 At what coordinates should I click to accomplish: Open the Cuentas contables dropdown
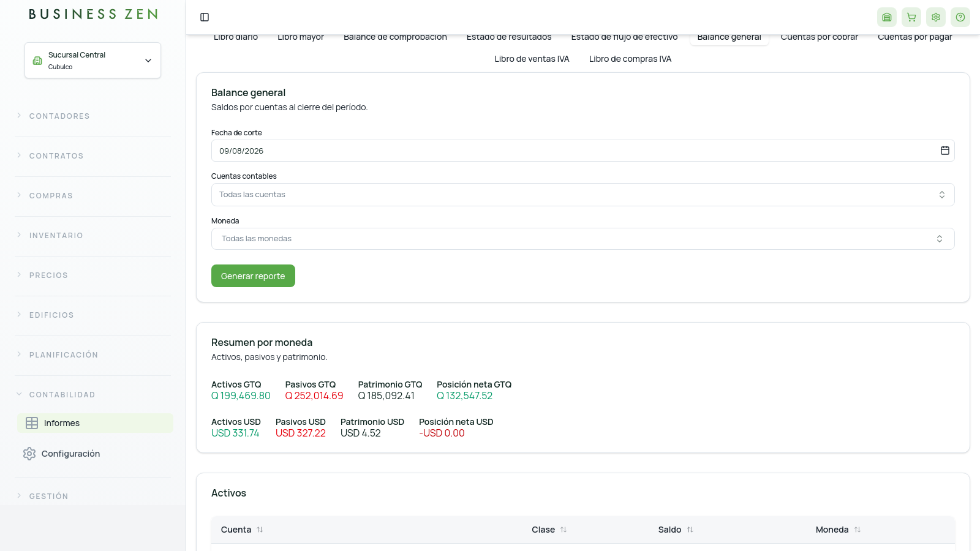[x=583, y=195]
